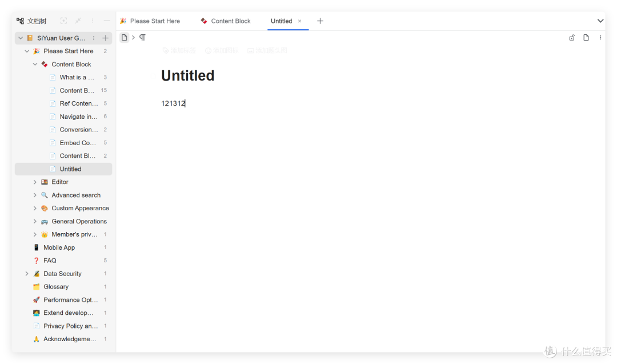Open document tree panel more options
Image resolution: width=617 pixels, height=364 pixels.
[93, 21]
